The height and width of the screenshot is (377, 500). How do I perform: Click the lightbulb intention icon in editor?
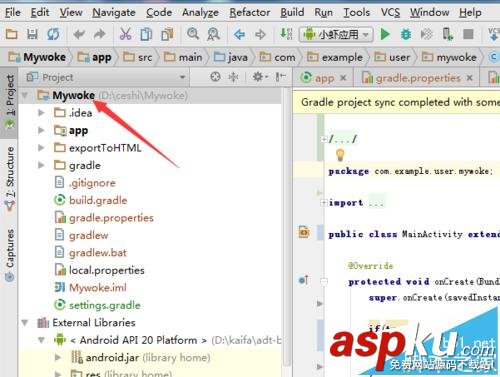pos(340,155)
